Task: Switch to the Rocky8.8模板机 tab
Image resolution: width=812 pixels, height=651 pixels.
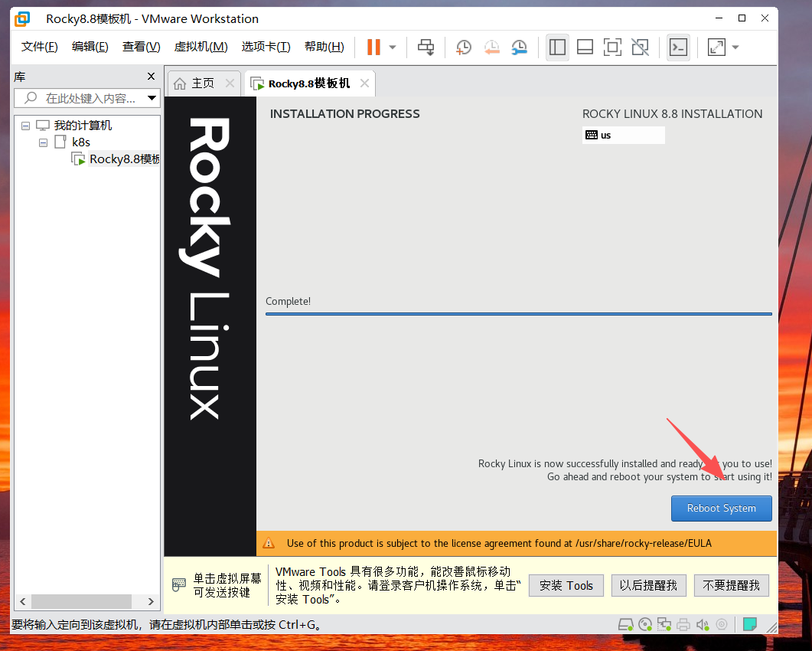Action: click(x=308, y=83)
